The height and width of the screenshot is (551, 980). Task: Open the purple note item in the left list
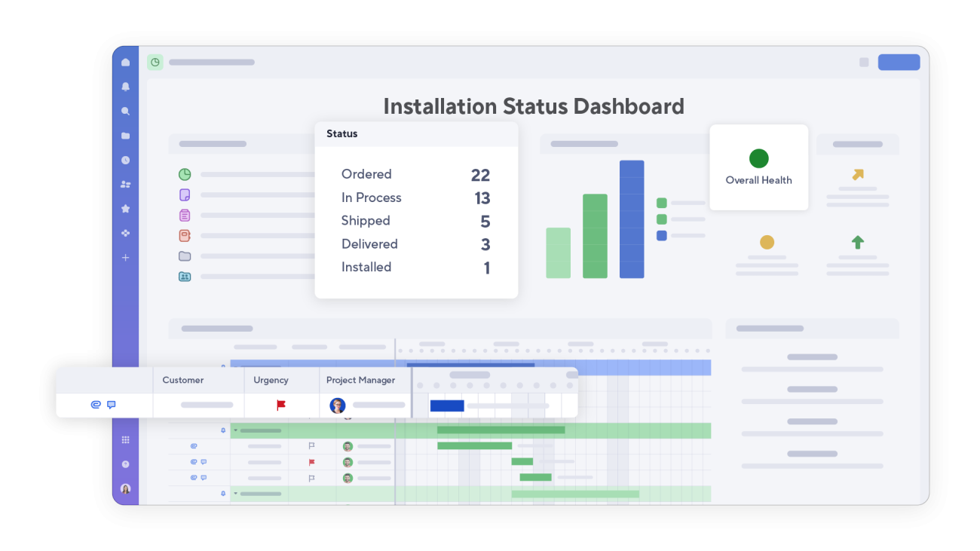[185, 194]
